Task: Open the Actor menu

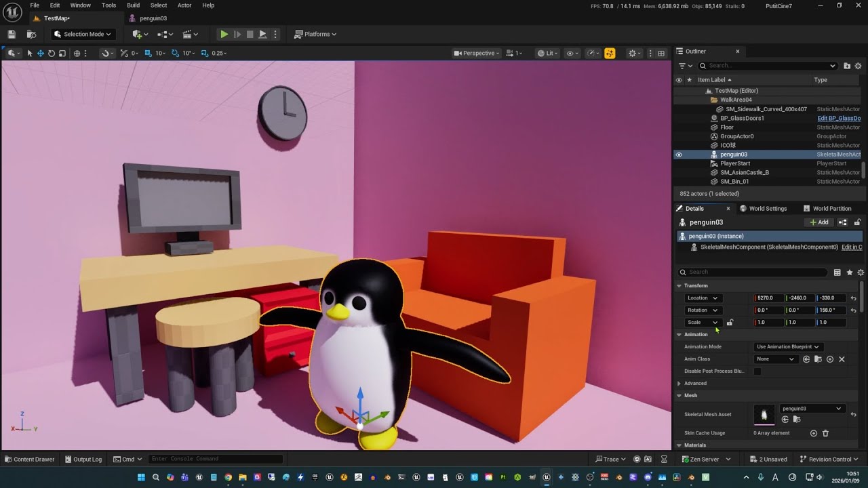Action: tap(184, 5)
